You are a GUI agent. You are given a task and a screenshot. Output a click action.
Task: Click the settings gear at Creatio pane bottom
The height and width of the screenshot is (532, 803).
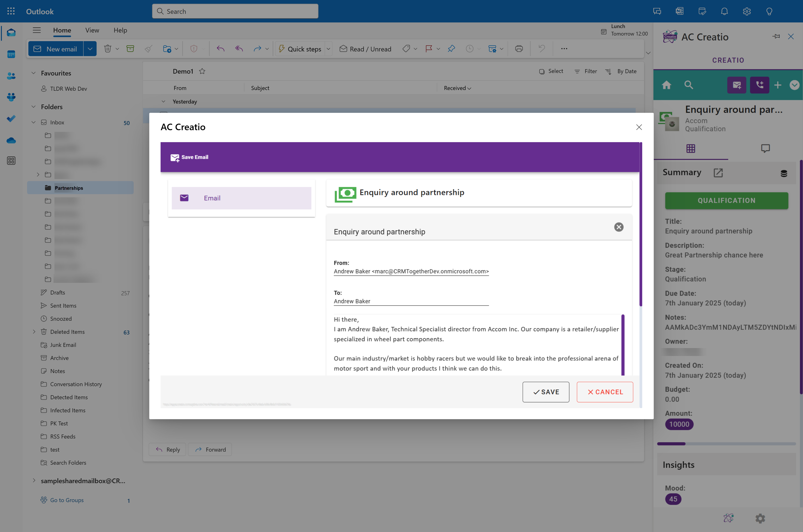coord(760,518)
